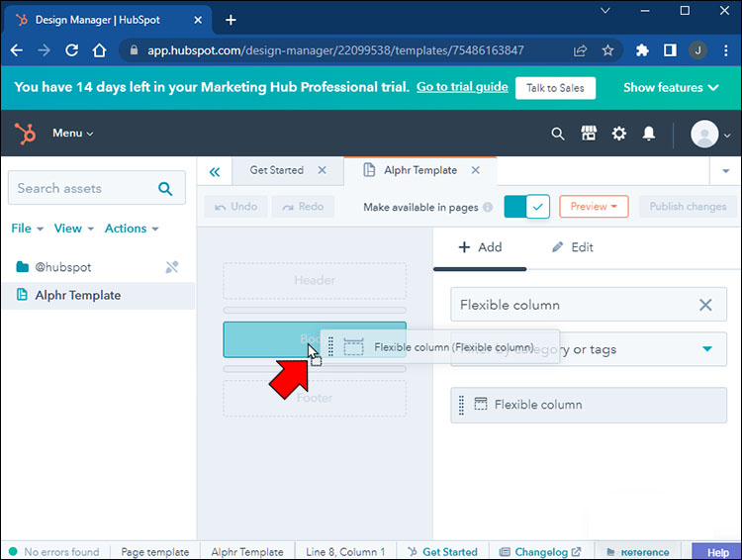Open the Marketplace storefront icon
Viewport: 742px width, 560px height.
[589, 134]
